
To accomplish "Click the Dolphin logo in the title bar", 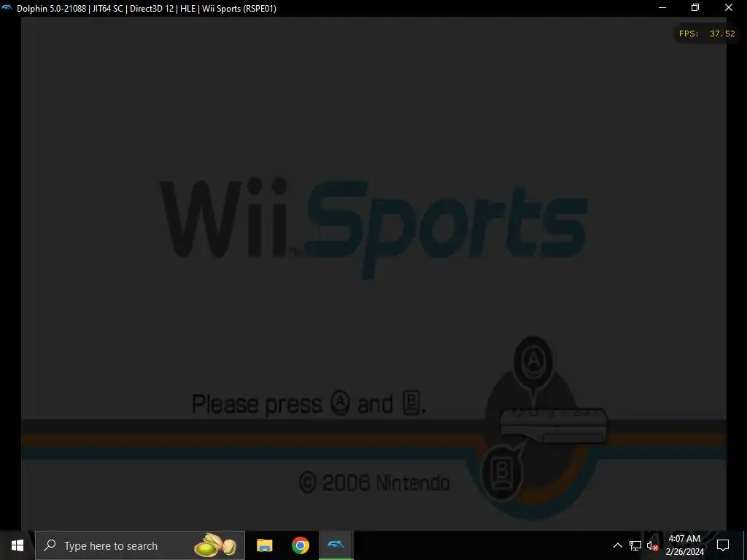I will point(7,7).
